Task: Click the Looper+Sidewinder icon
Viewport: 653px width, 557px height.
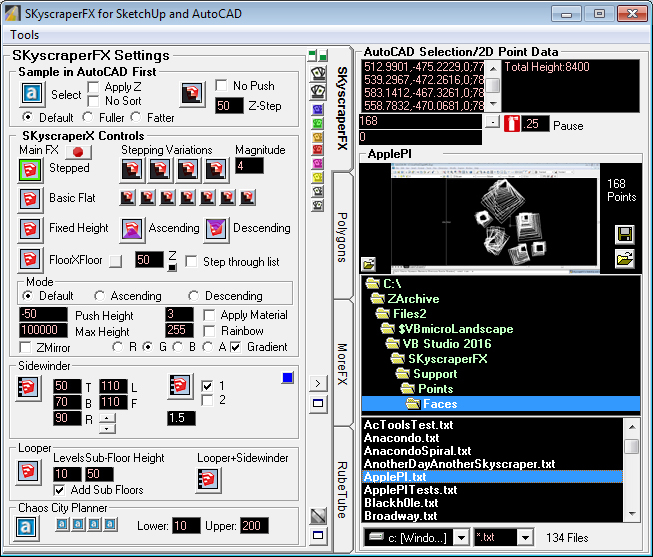Action: [x=208, y=480]
